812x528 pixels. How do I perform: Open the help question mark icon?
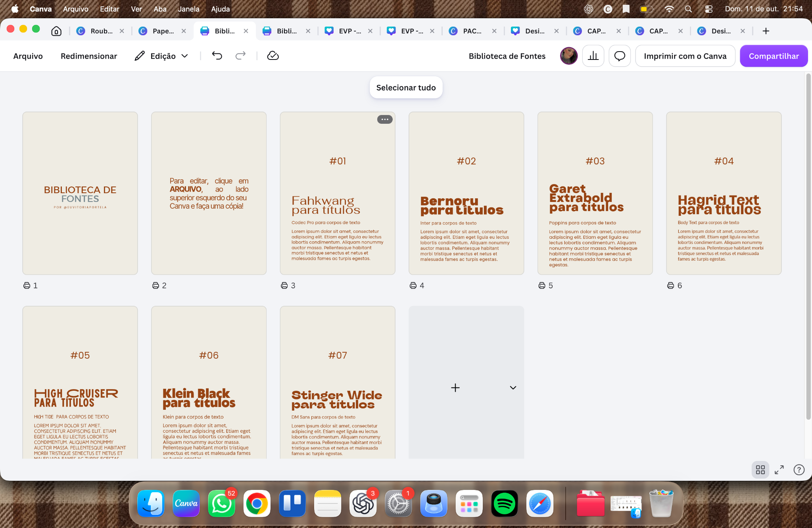coord(799,470)
